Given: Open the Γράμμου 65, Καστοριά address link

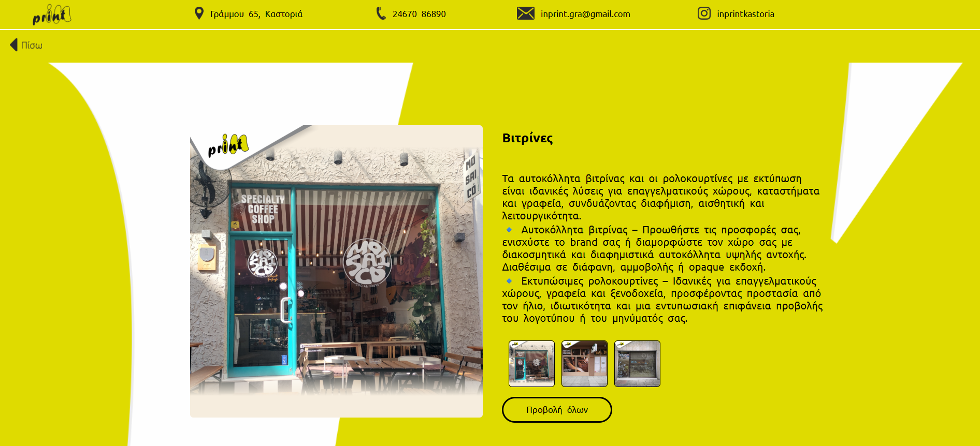Looking at the screenshot, I should [x=256, y=14].
